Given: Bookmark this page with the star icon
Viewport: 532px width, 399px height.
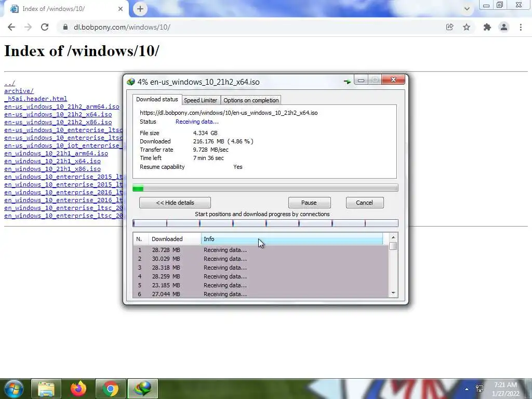Looking at the screenshot, I should coord(467,27).
